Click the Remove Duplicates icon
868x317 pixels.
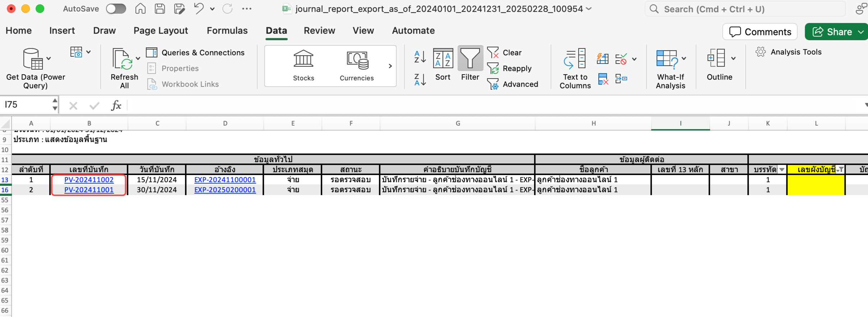603,79
